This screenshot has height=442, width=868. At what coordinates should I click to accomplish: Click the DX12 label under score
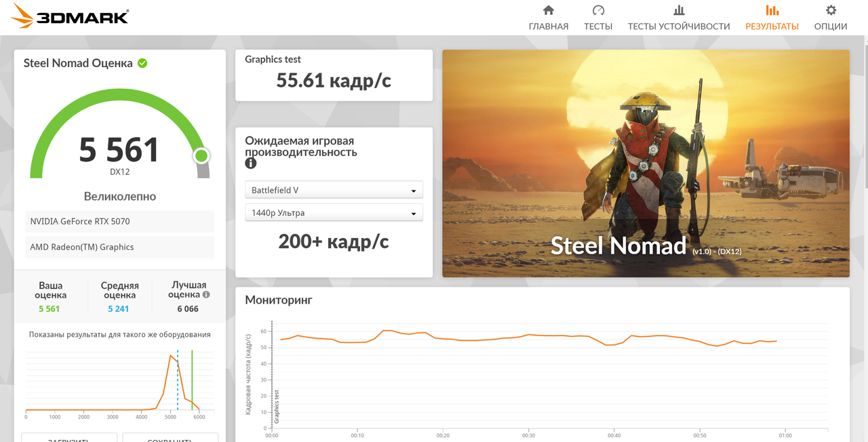point(119,172)
